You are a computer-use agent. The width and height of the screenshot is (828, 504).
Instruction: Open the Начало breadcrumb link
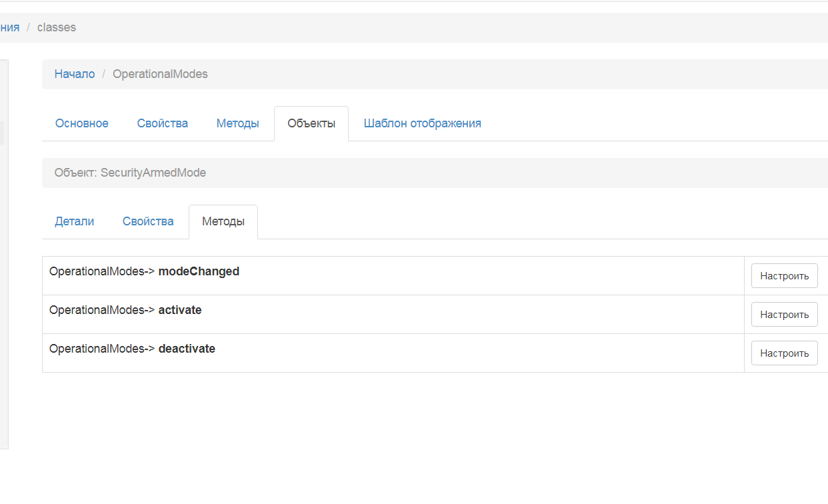[x=75, y=74]
